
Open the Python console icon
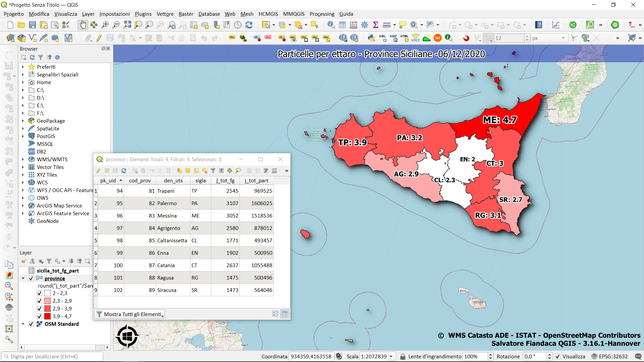click(371, 38)
